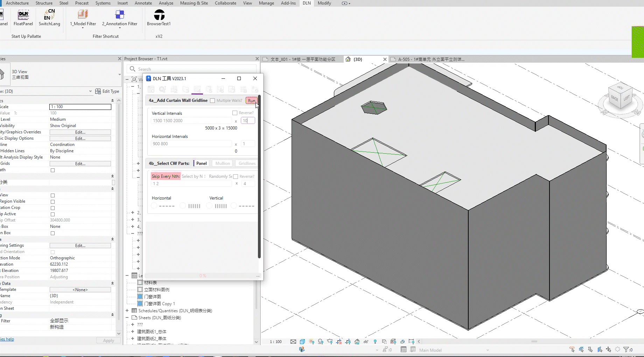Click the locked 3D view house icon

pyautogui.click(x=357, y=342)
